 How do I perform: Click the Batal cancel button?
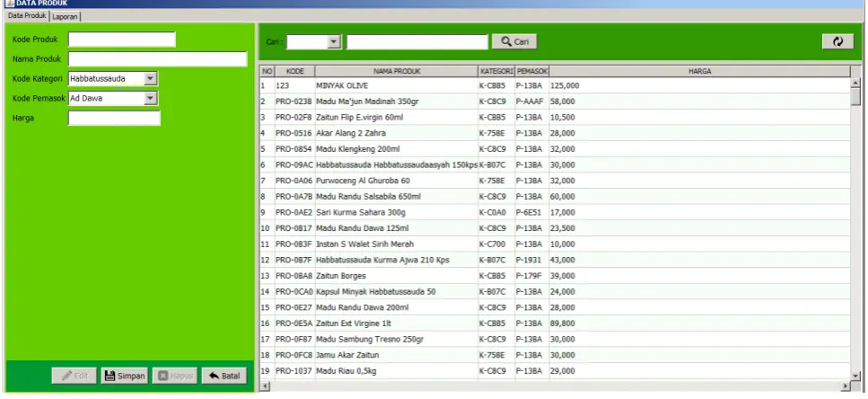[224, 376]
